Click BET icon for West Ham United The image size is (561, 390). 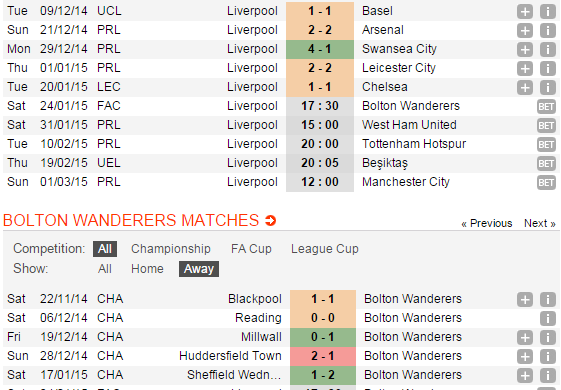(x=546, y=126)
